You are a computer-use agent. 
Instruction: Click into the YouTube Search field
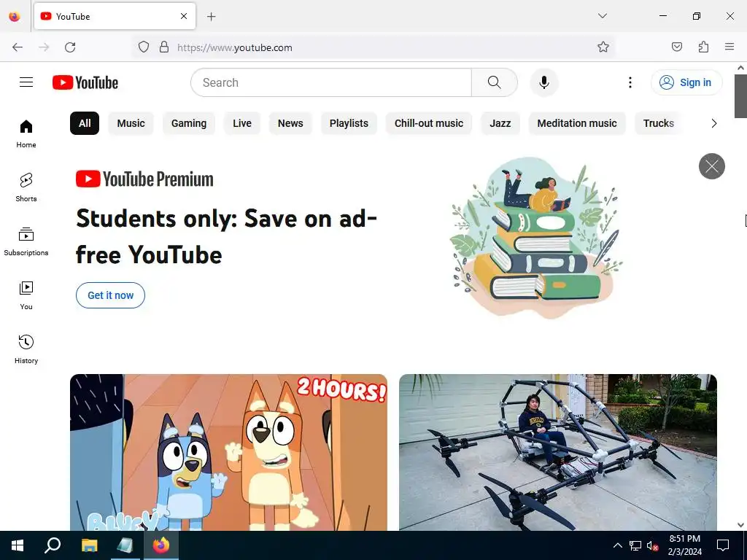tap(331, 82)
